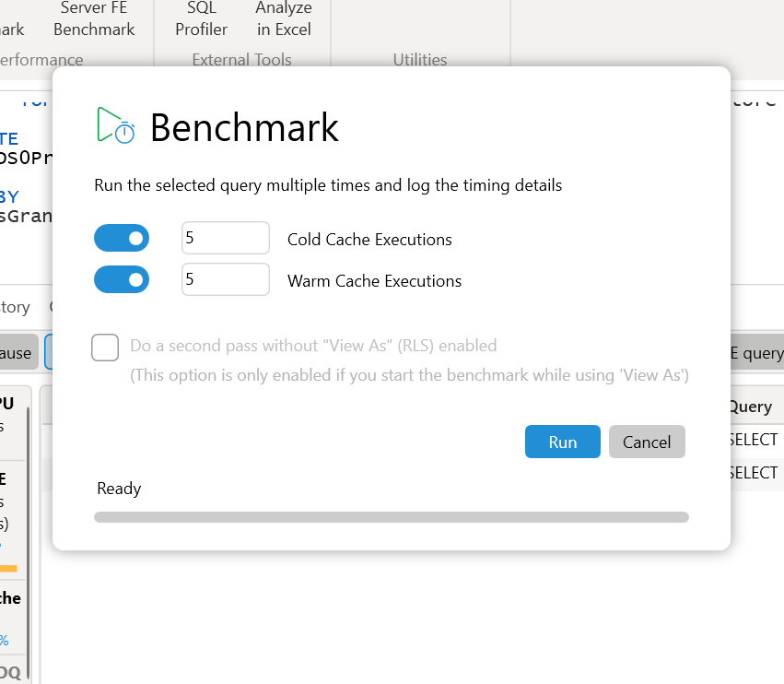Launch SQL Profiler from the ribbon
Image resolution: width=784 pixels, height=684 pixels.
[x=201, y=18]
